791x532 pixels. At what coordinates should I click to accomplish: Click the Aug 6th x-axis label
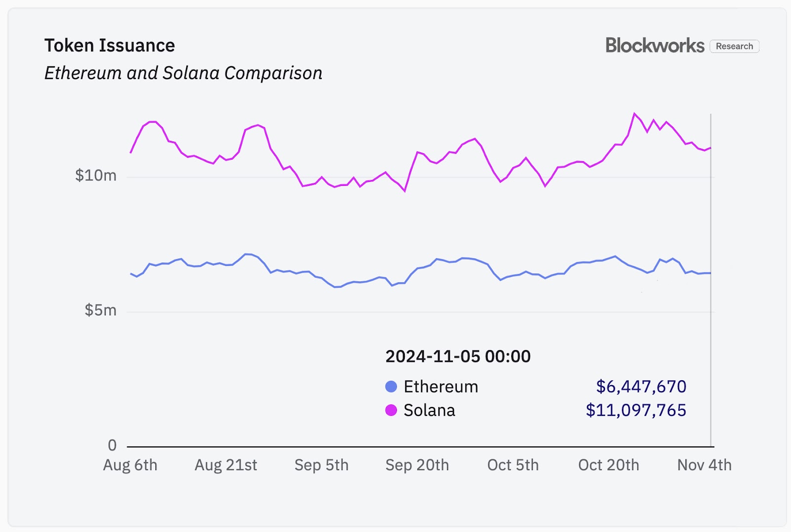[130, 465]
